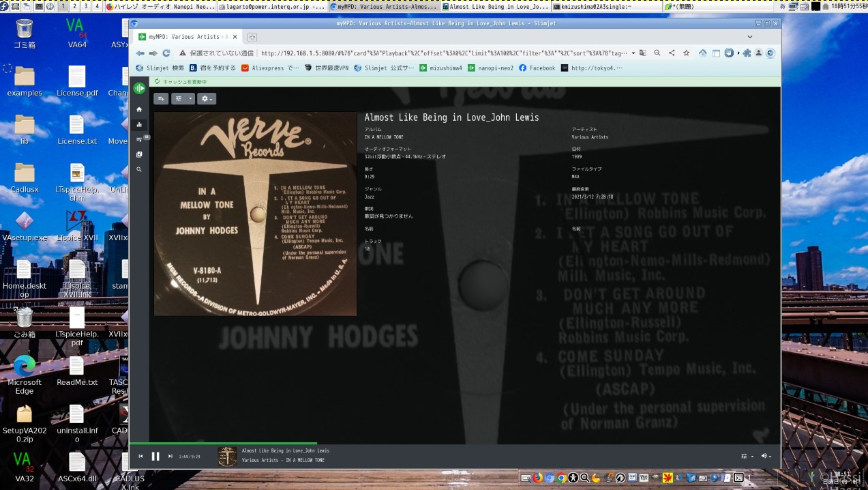
Task: Open the address bar URL history dropdown
Action: click(x=633, y=53)
